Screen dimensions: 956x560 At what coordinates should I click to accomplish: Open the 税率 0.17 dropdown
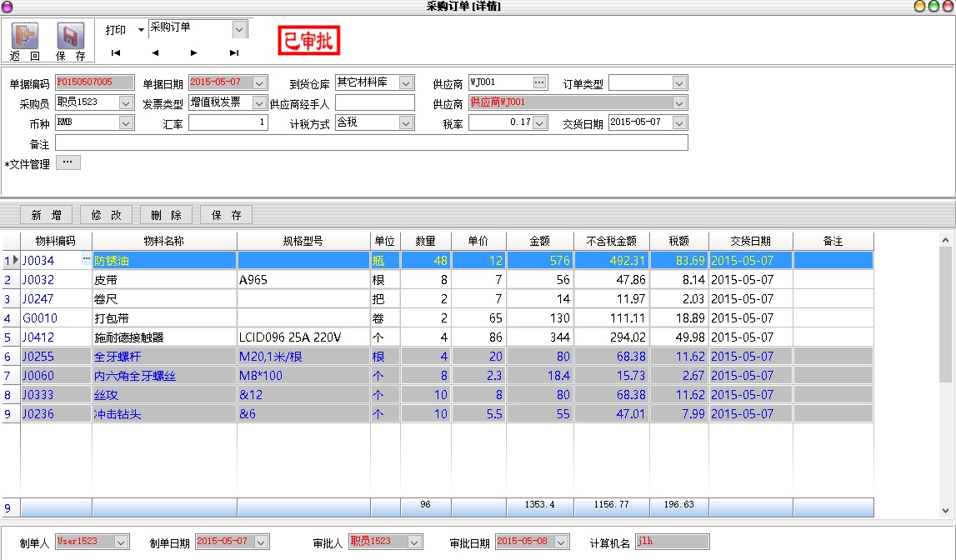pos(539,123)
